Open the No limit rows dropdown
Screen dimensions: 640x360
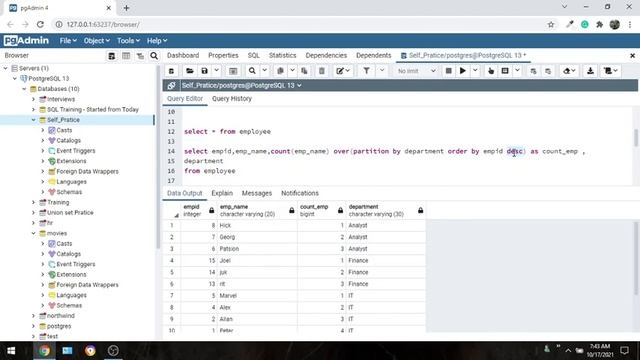(416, 71)
